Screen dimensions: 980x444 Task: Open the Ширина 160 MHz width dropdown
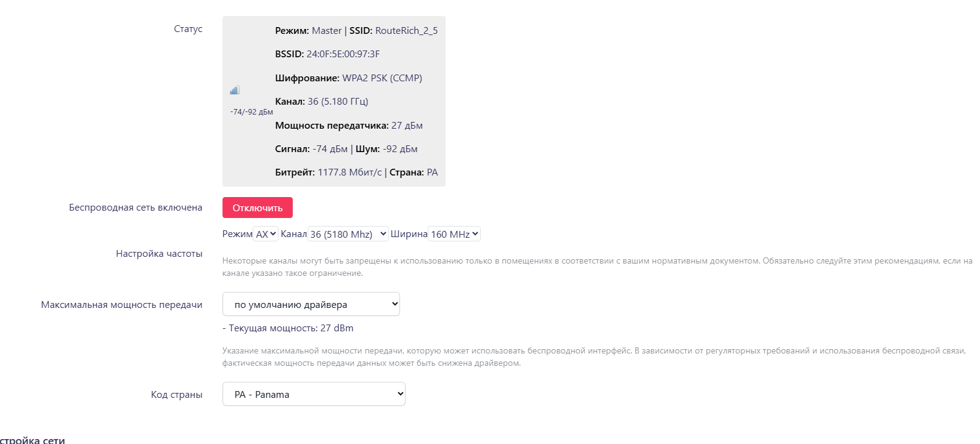(x=454, y=234)
